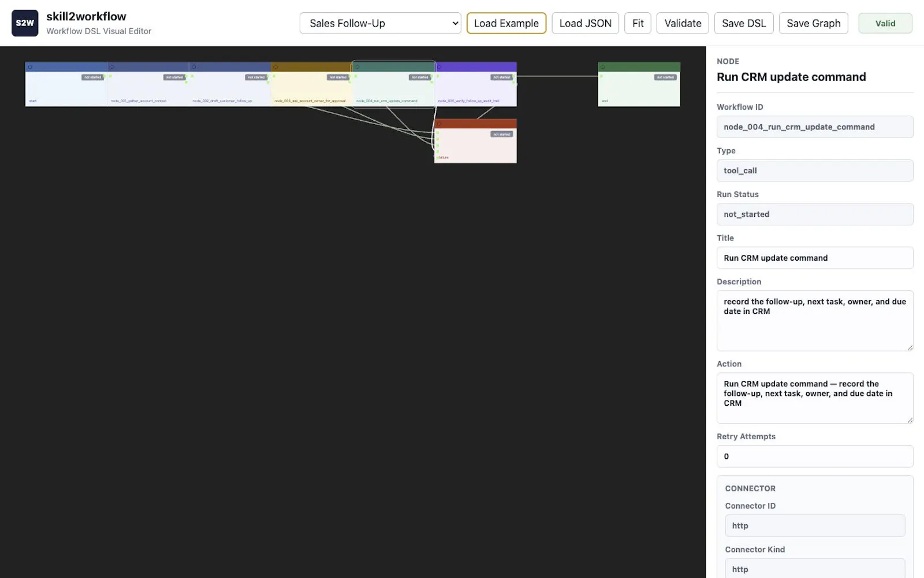Viewport: 924px width, 578px height.
Task: Click the green input port of the end node
Action: [x=601, y=76]
